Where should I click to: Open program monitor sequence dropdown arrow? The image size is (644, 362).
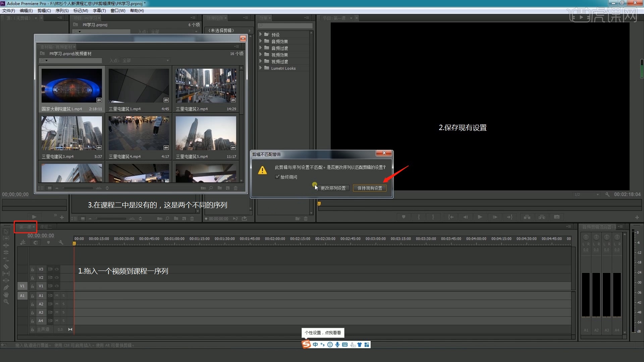pyautogui.click(x=351, y=18)
